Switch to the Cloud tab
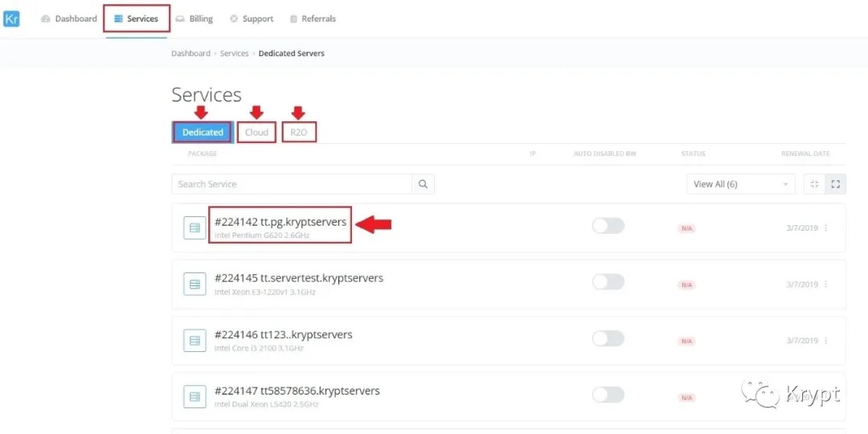The image size is (868, 434). point(256,133)
